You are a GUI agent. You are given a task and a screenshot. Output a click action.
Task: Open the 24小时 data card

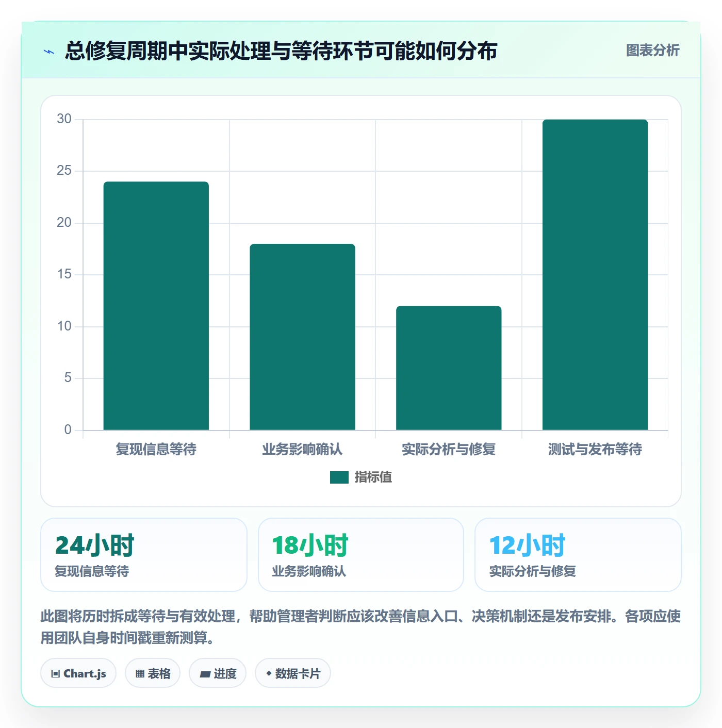tap(144, 555)
